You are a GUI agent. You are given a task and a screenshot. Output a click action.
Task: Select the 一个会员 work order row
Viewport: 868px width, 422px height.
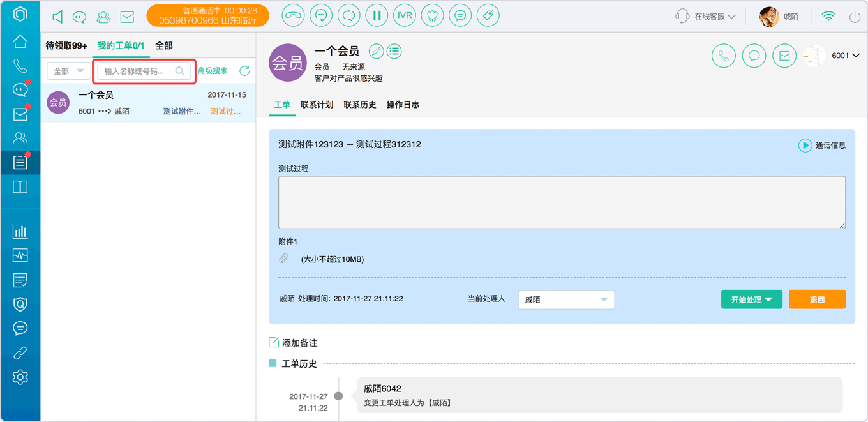[148, 103]
